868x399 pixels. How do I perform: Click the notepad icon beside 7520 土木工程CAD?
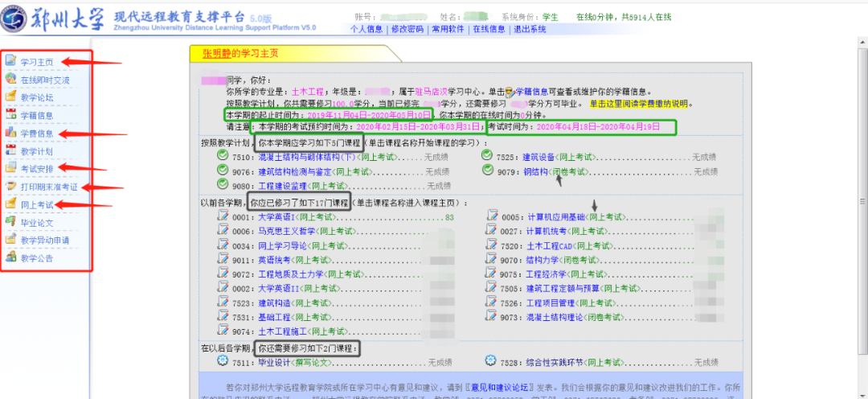click(491, 244)
